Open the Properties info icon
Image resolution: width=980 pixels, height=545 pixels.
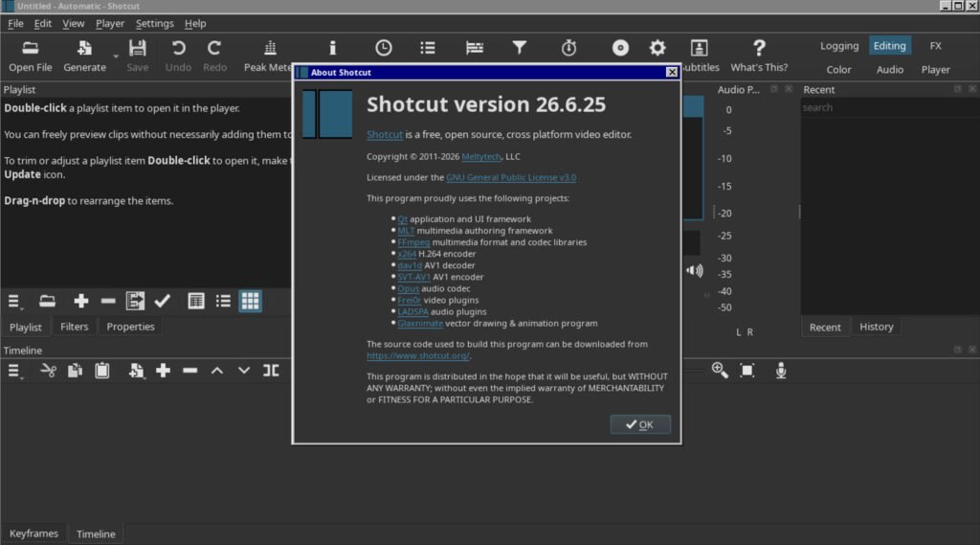tap(332, 48)
